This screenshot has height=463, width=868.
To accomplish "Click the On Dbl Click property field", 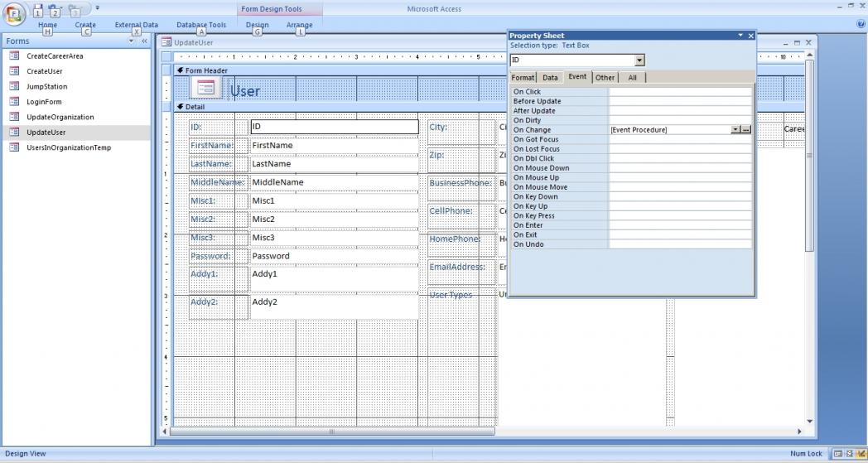I will click(680, 158).
